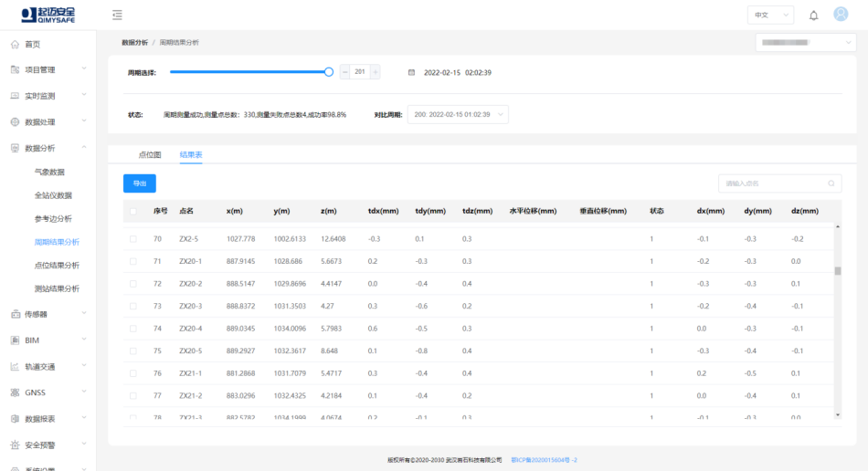Viewport: 868px width, 471px height.
Task: Open the user avatar menu
Action: (841, 15)
